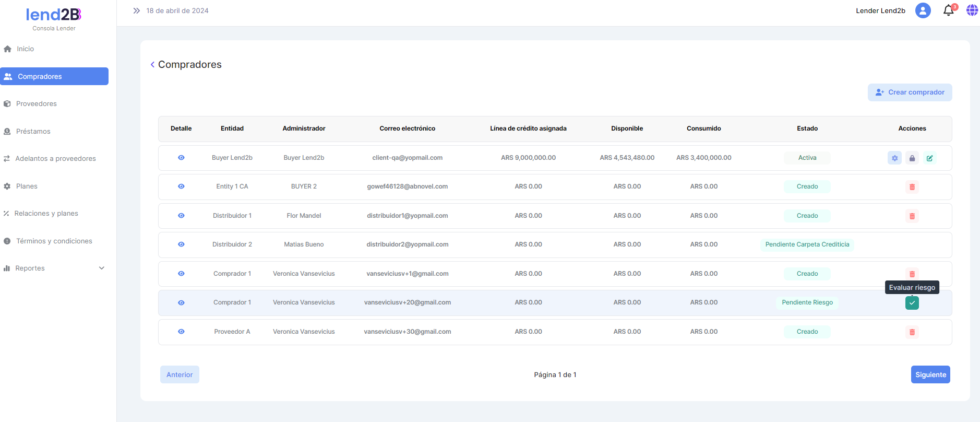The height and width of the screenshot is (422, 980).
Task: Click the edit icon for Buyer Lend2b
Action: 930,158
